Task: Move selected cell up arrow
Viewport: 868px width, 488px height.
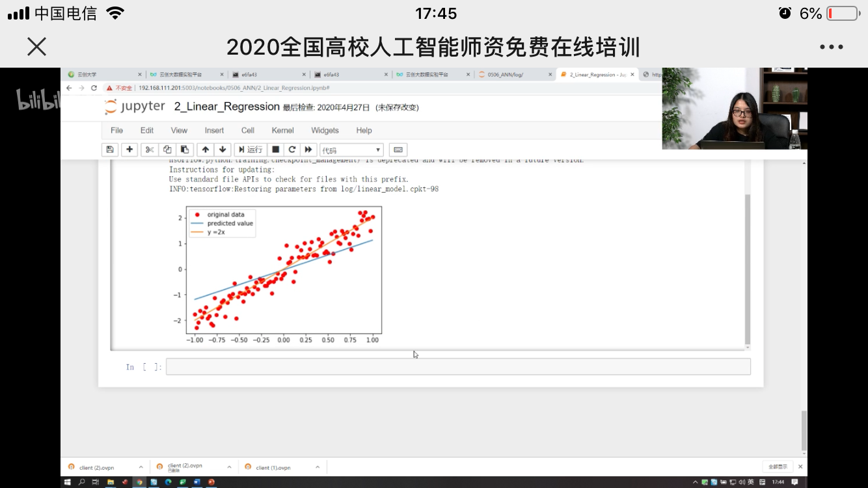Action: [206, 150]
